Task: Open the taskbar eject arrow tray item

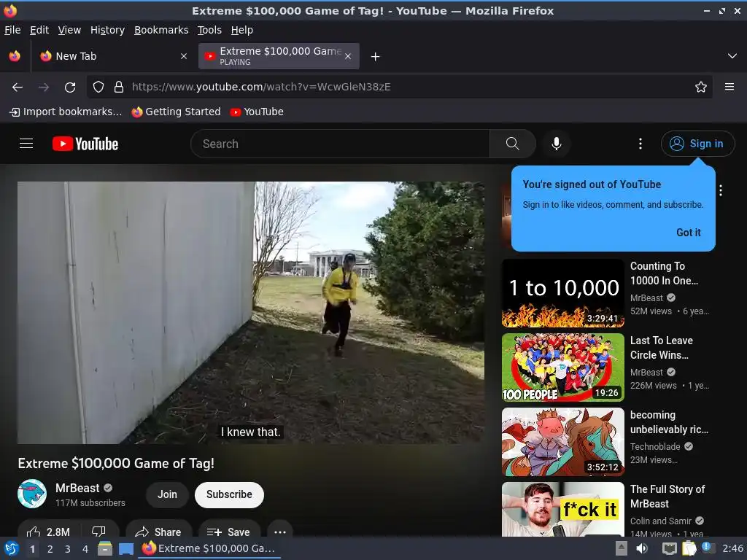Action: (621, 548)
